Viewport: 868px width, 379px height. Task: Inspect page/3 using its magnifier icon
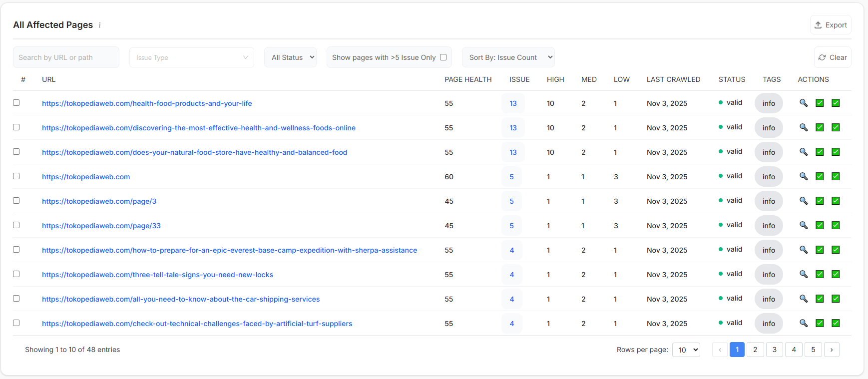coord(804,201)
